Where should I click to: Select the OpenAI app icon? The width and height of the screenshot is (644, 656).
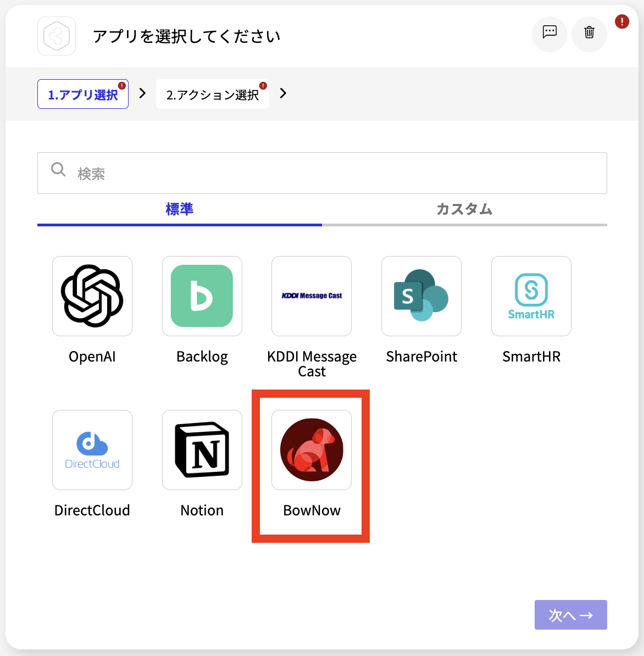[x=92, y=296]
